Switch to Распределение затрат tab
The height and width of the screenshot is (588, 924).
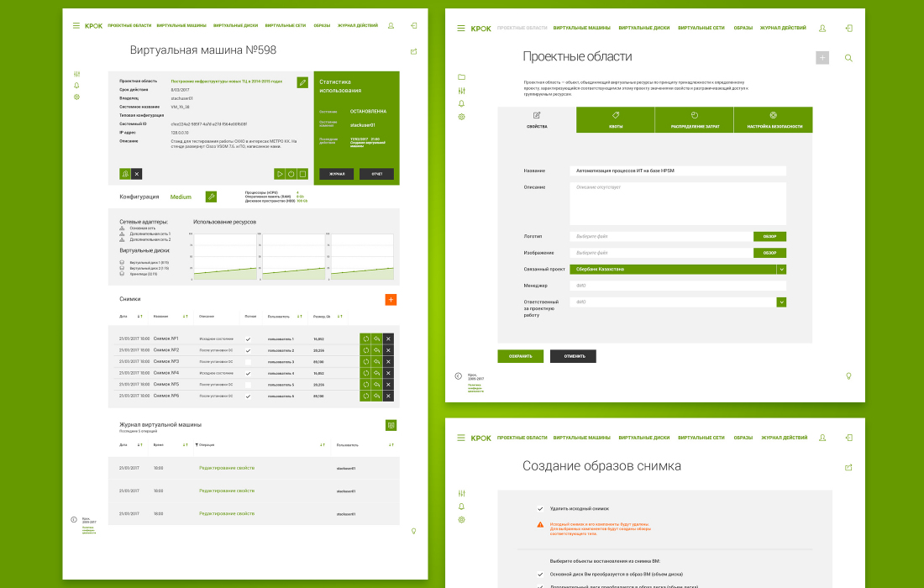(x=694, y=119)
